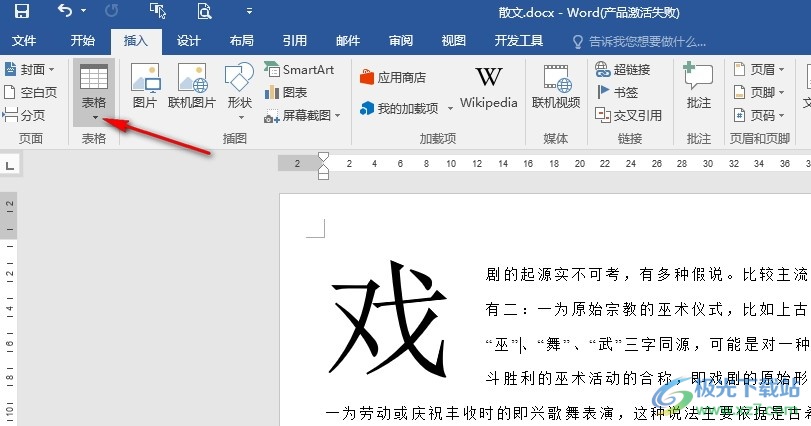Save the document with the floppy disk icon
This screenshot has height=426, width=811.
(21, 11)
